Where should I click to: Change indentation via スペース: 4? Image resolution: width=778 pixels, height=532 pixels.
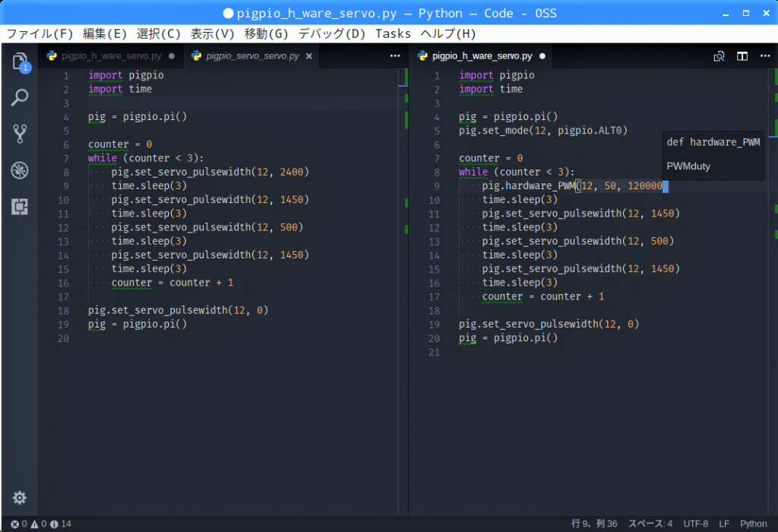tap(650, 524)
